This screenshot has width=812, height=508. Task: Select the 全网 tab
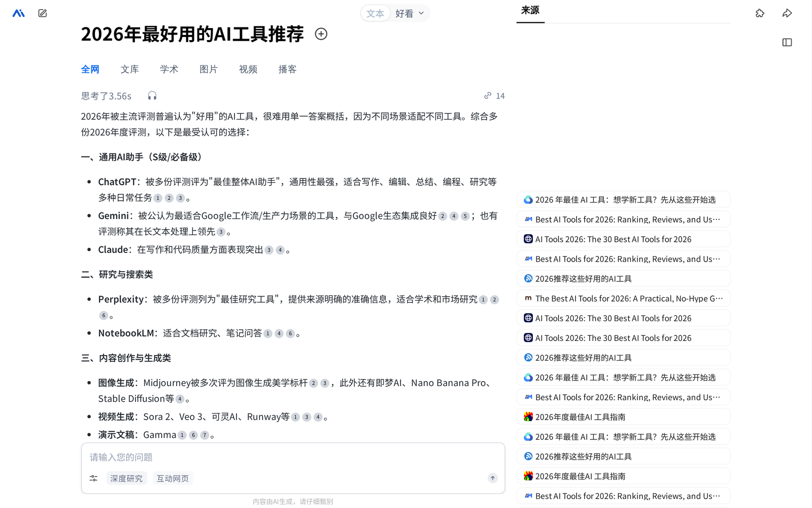(90, 70)
